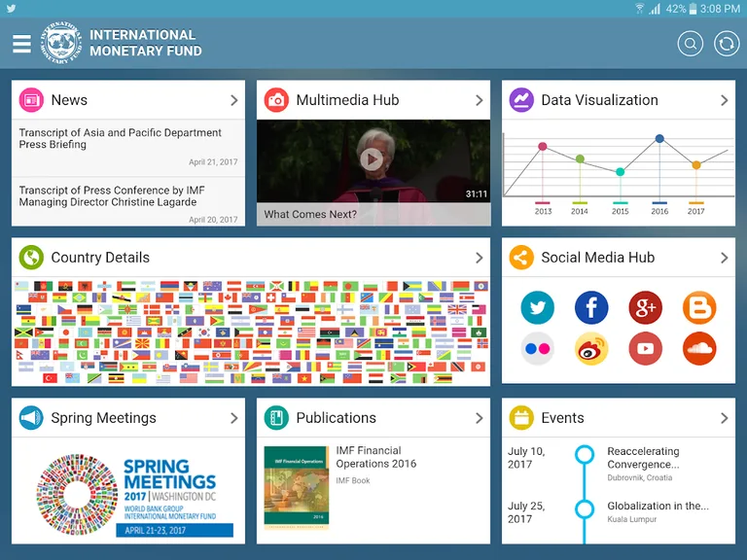Viewport: 747px width, 560px height.
Task: Tap the July 10 event timeline marker
Action: click(x=584, y=454)
